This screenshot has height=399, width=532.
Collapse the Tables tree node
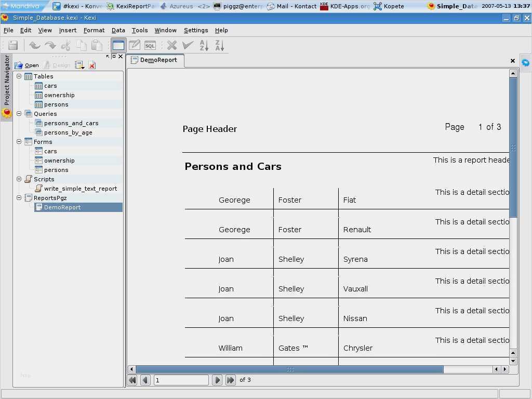click(x=19, y=76)
